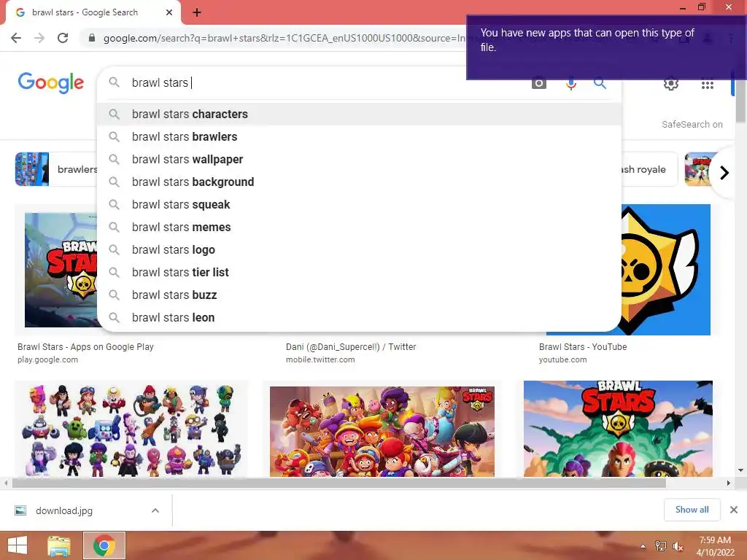Open the Brawl Stars YouTube logo thumbnail

pos(666,270)
